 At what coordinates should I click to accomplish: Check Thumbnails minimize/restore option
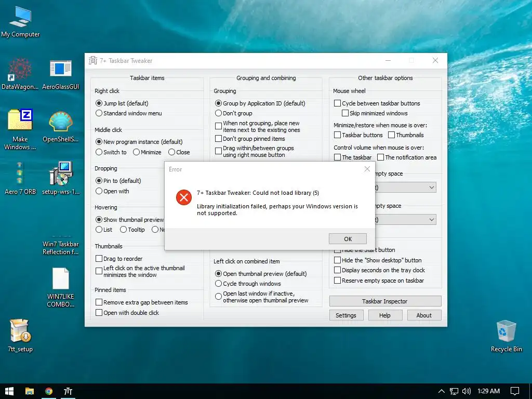point(406,135)
